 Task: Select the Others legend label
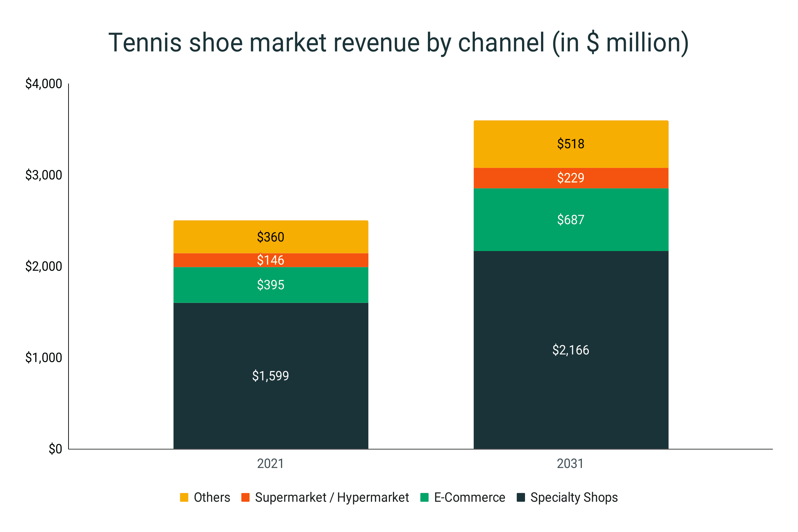pyautogui.click(x=212, y=497)
